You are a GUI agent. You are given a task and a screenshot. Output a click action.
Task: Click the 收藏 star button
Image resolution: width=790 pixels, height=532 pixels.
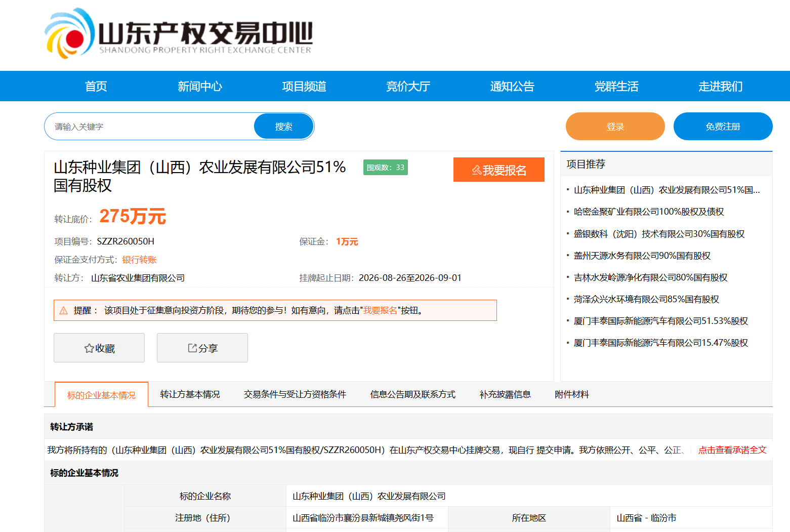[99, 348]
